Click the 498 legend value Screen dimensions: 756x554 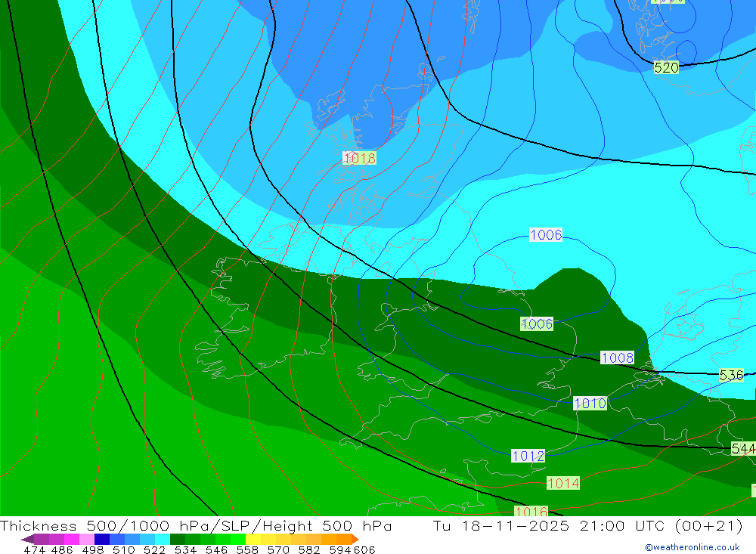pos(93,550)
